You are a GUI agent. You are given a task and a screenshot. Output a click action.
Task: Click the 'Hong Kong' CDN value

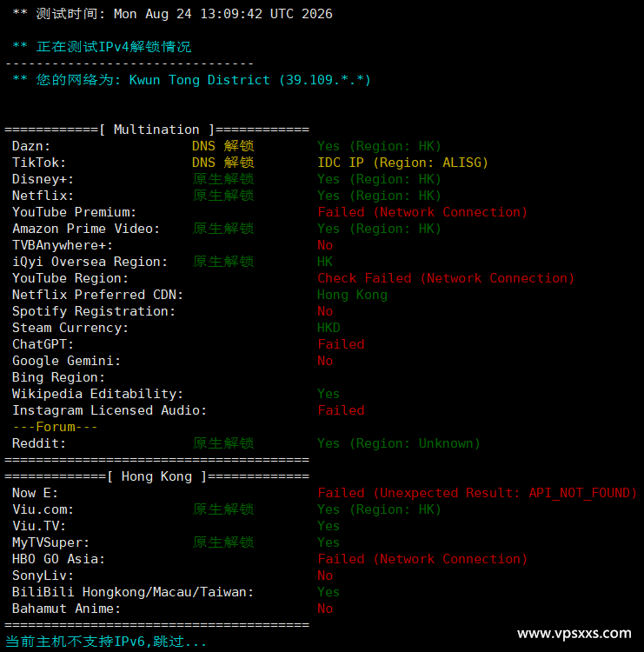coord(353,295)
